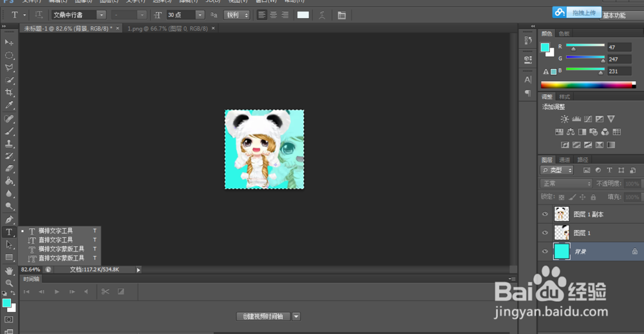Open the font family 文鼎中行書 dropdown

coord(102,15)
